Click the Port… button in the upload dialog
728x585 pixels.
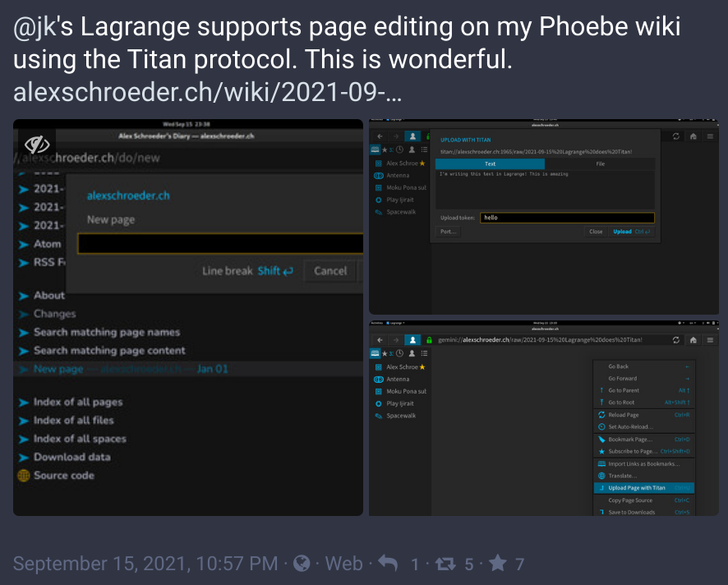[448, 232]
